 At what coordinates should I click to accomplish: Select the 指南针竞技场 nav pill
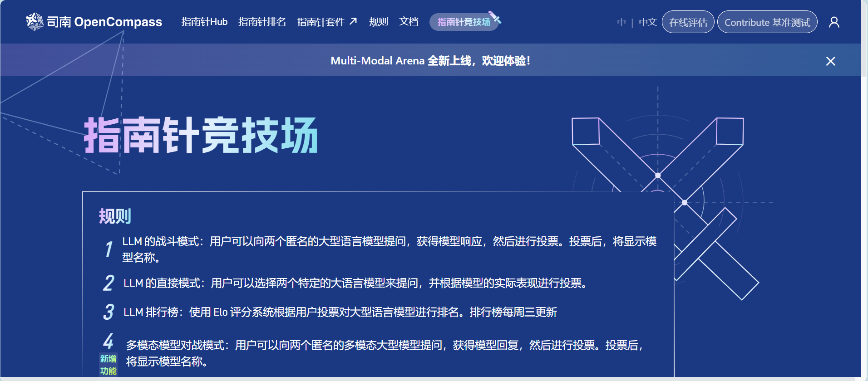click(464, 22)
